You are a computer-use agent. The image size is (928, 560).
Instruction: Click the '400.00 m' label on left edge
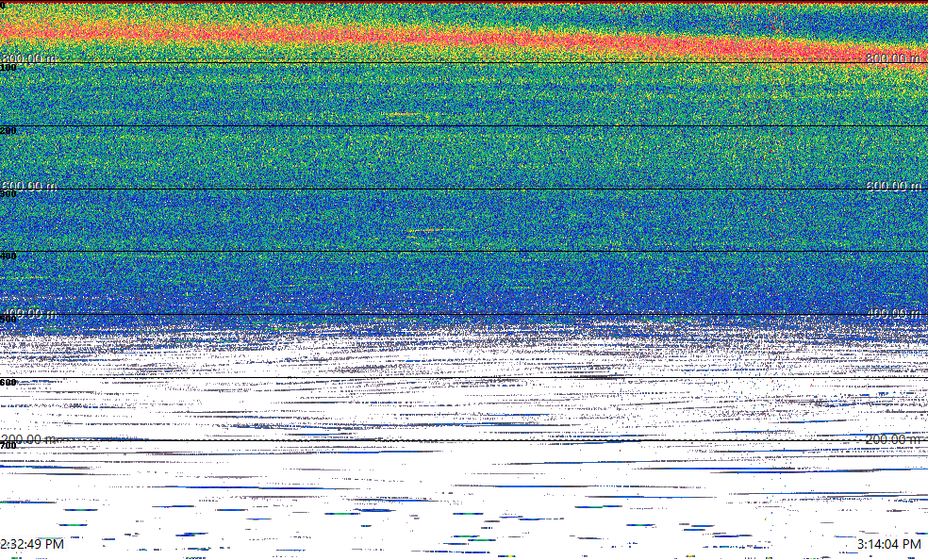pos(29,313)
